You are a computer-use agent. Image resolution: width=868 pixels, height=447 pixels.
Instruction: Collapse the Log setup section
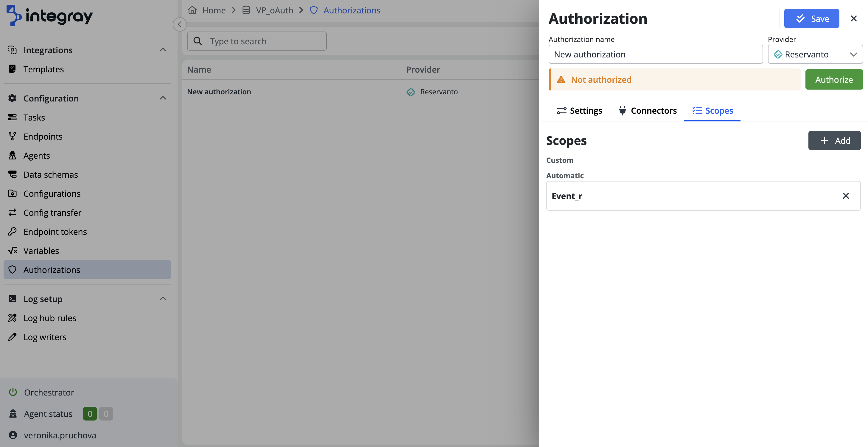click(x=163, y=299)
